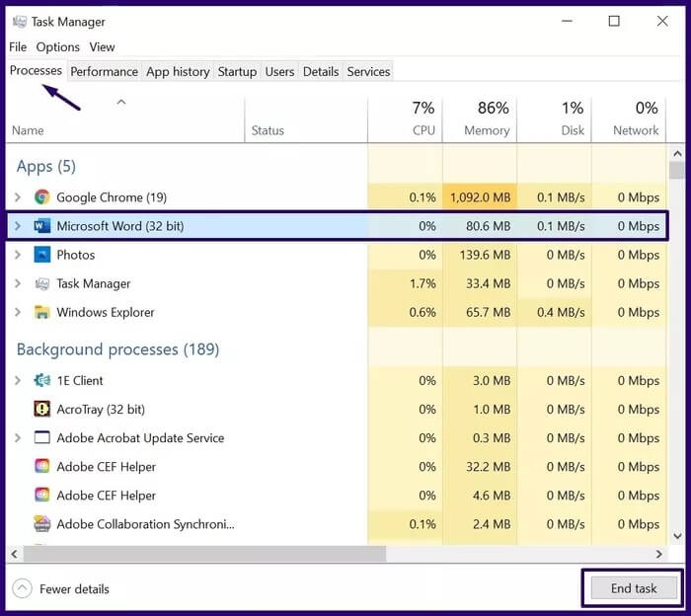Click the Adobe CEF Helper icon at 32.2 MB

coord(41,466)
